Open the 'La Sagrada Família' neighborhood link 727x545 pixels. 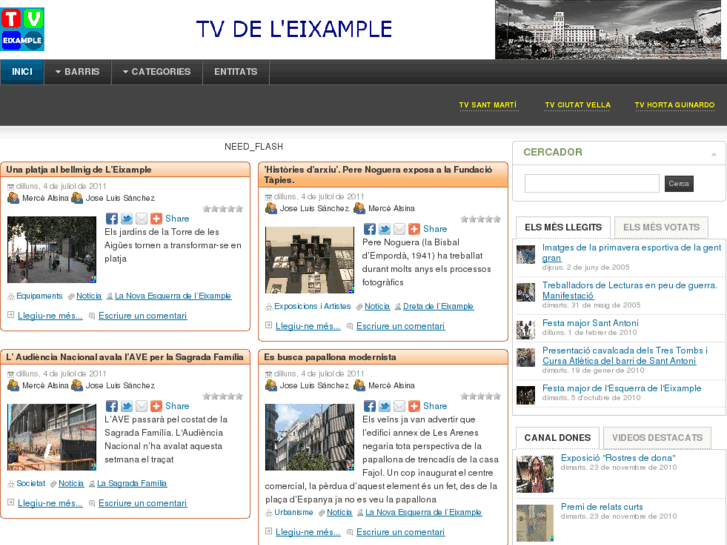click(x=132, y=483)
